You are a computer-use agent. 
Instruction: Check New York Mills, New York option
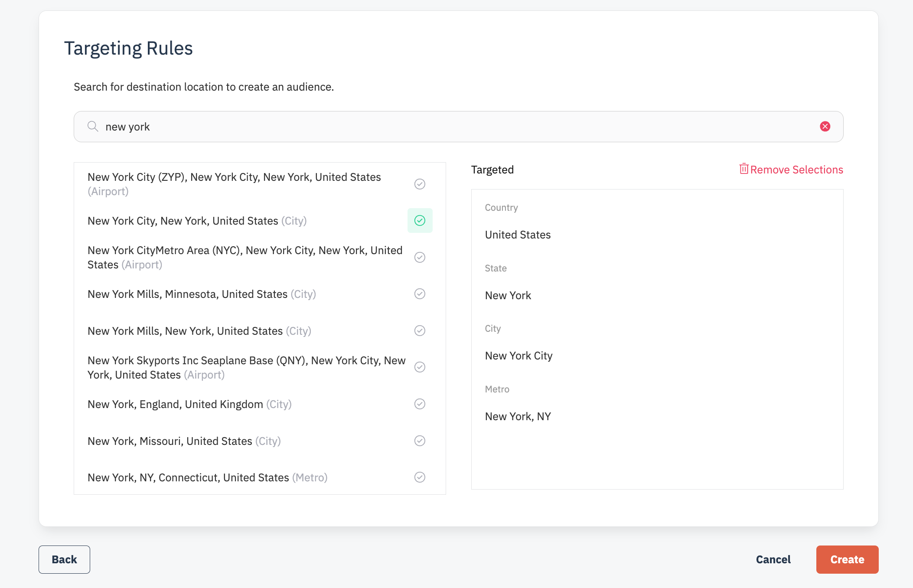tap(420, 331)
